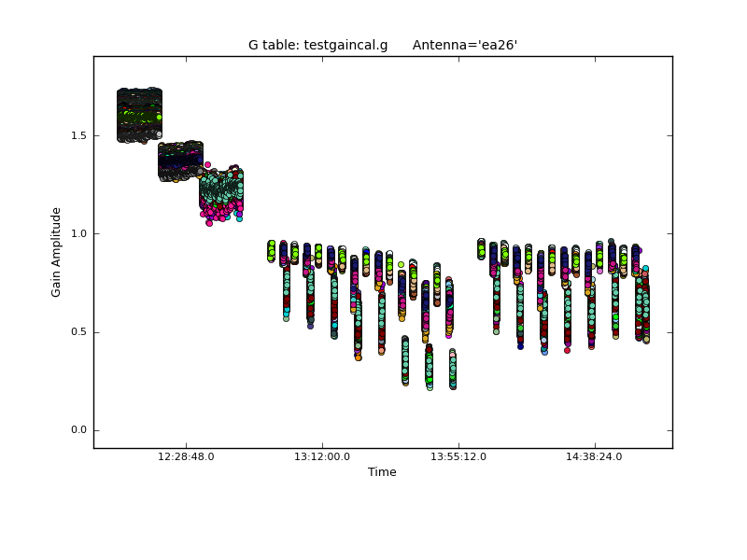Image resolution: width=747 pixels, height=560 pixels.
Task: Pick the highest data cluster near amplitude 1.6
Action: pyautogui.click(x=139, y=116)
